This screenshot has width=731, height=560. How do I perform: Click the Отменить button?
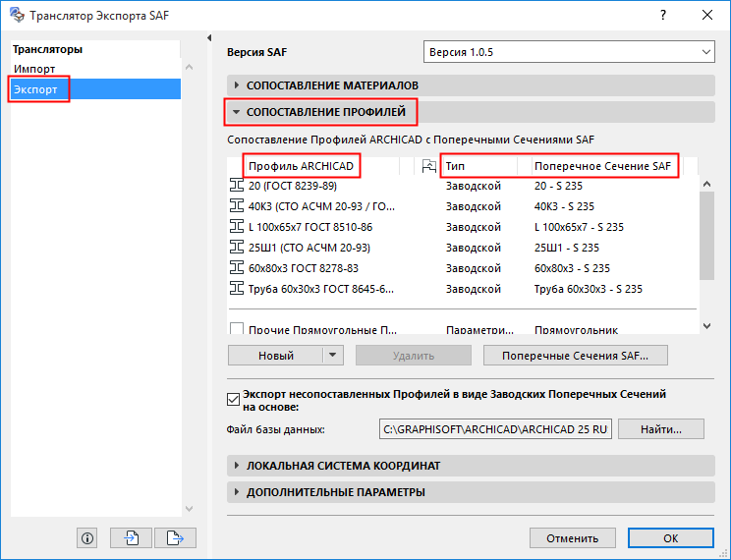point(573,538)
